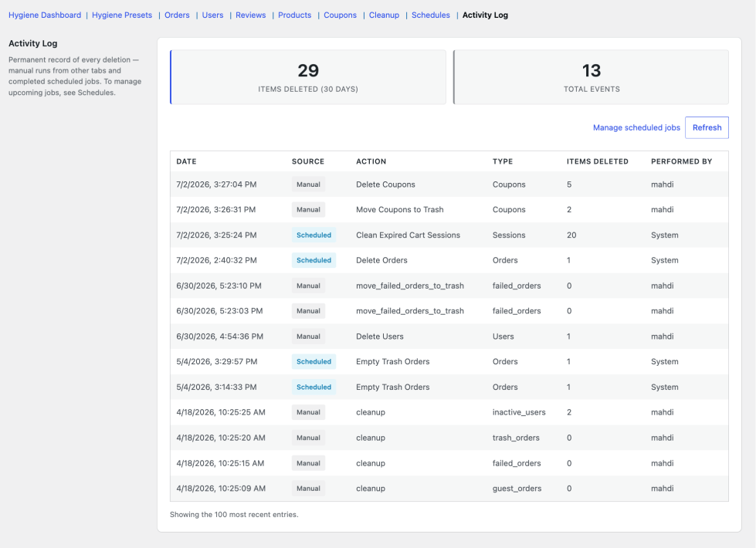
Task: Click the trash_orders type cell
Action: point(516,438)
